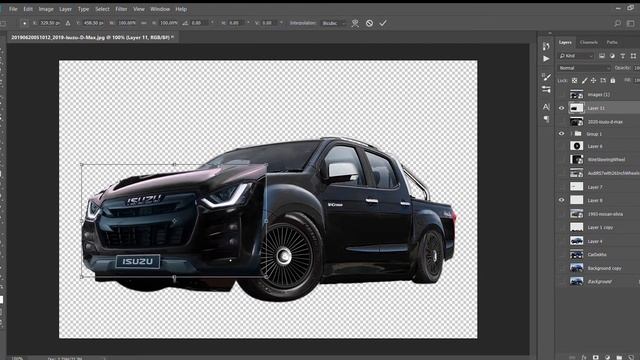
Task: Click the rotation angle icon
Action: 185,23
